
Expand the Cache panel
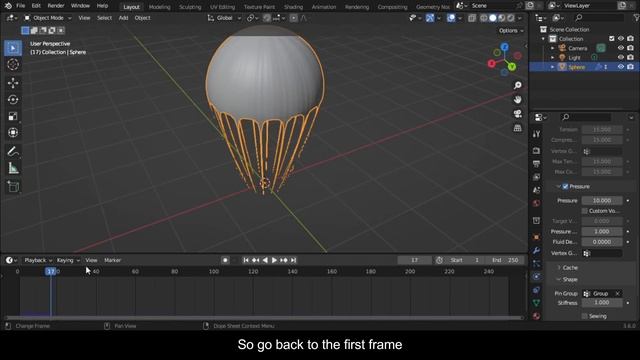[570, 267]
